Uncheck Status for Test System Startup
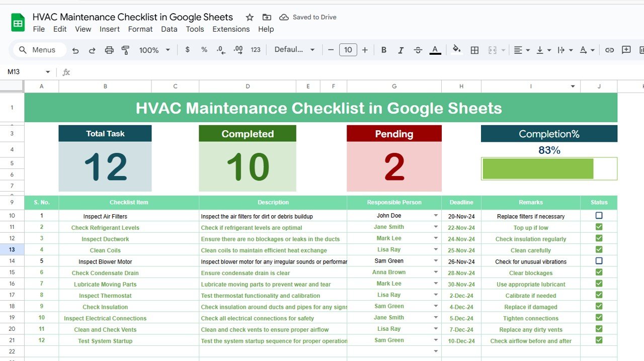This screenshot has width=644, height=361. pyautogui.click(x=599, y=340)
